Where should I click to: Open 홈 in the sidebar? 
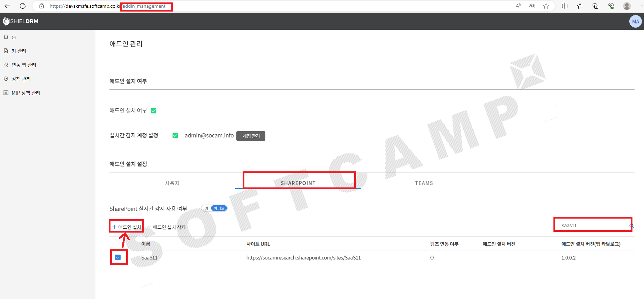(14, 37)
